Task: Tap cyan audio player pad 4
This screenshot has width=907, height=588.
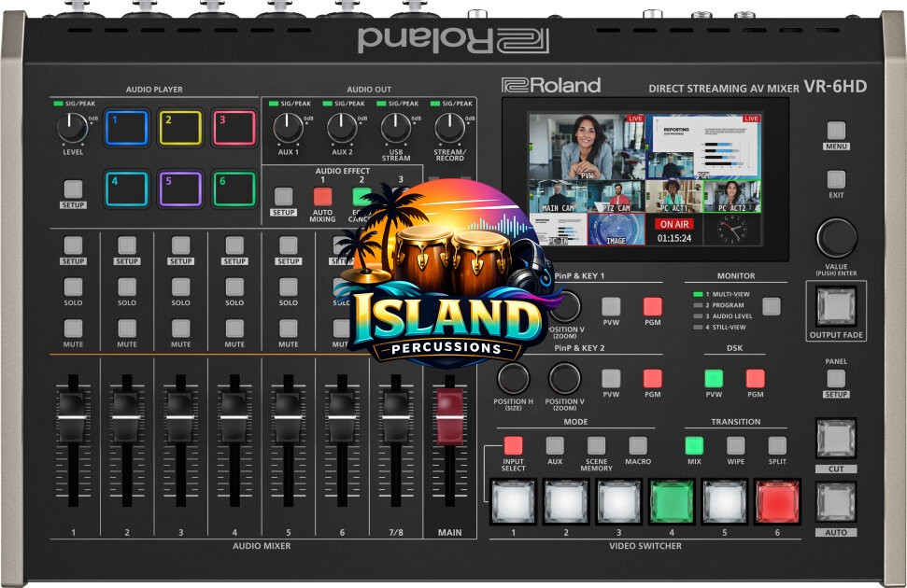Action: coord(126,189)
